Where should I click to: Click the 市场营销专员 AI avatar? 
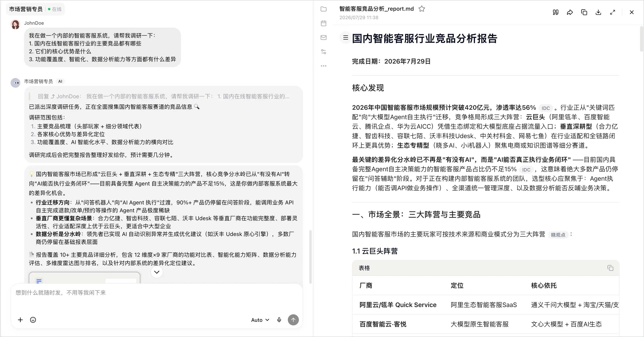pos(15,83)
